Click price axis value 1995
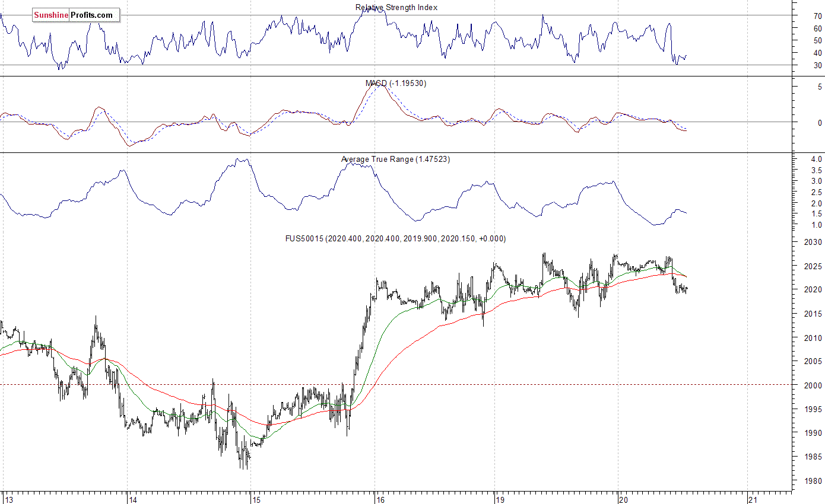825x504 pixels. pos(814,410)
